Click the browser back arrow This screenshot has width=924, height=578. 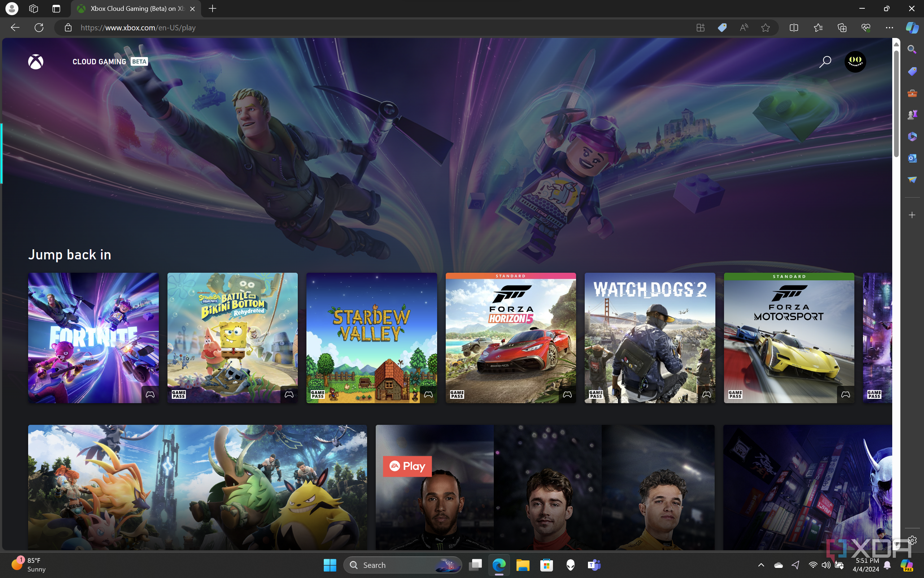click(x=15, y=27)
